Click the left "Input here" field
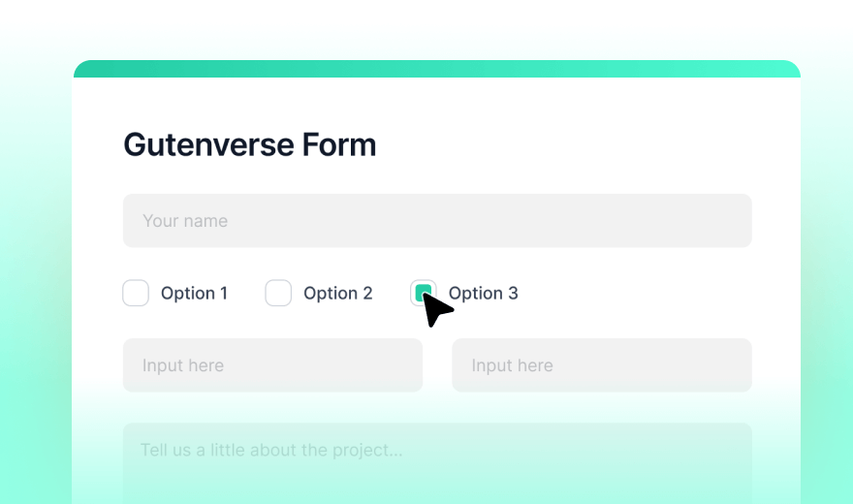This screenshot has height=504, width=853. 272,365
